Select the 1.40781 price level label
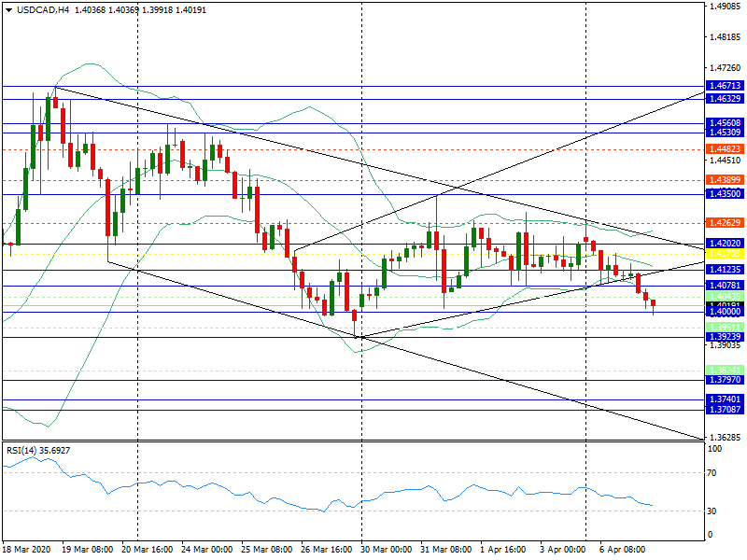Viewport: 747px width, 560px height. pyautogui.click(x=725, y=286)
